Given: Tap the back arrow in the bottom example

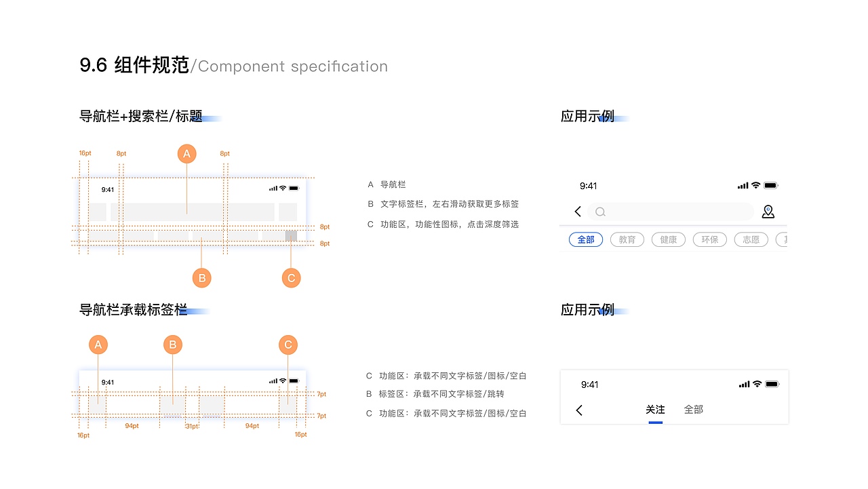Looking at the screenshot, I should 579,410.
